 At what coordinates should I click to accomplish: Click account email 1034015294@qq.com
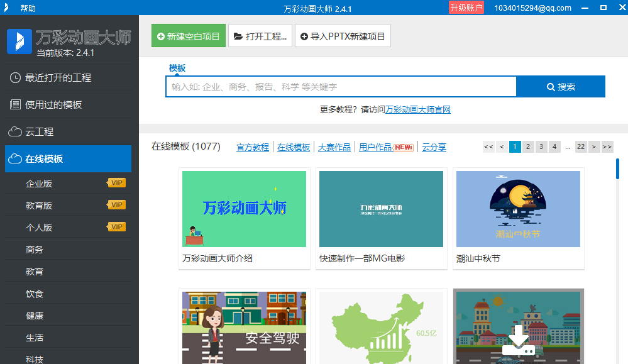[532, 8]
